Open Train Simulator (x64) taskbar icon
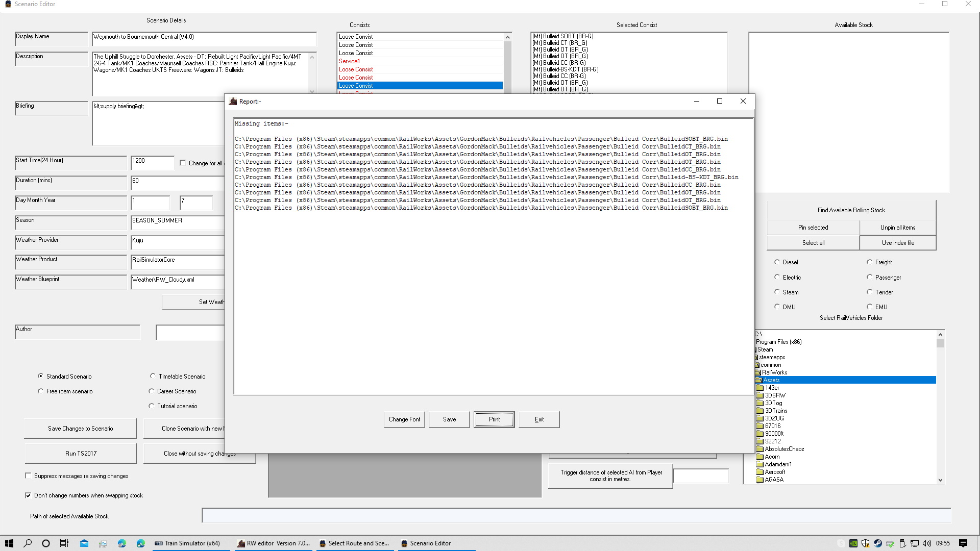980x551 pixels. click(x=188, y=543)
